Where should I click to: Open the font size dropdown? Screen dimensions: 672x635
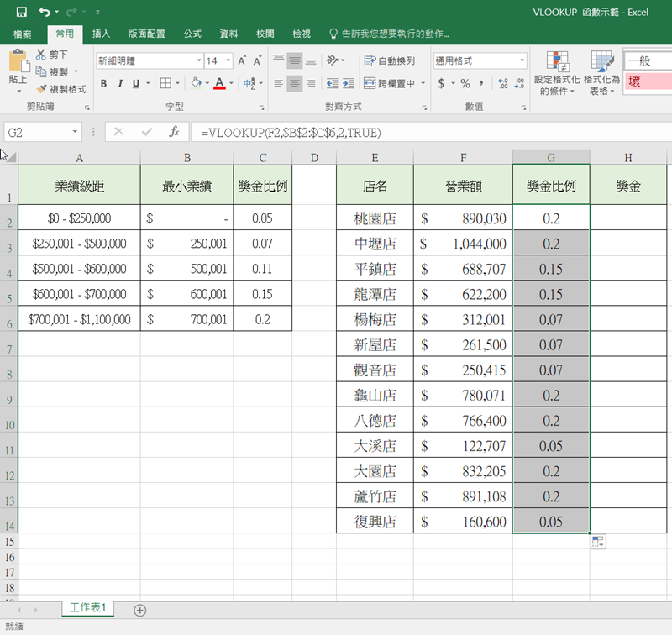228,60
